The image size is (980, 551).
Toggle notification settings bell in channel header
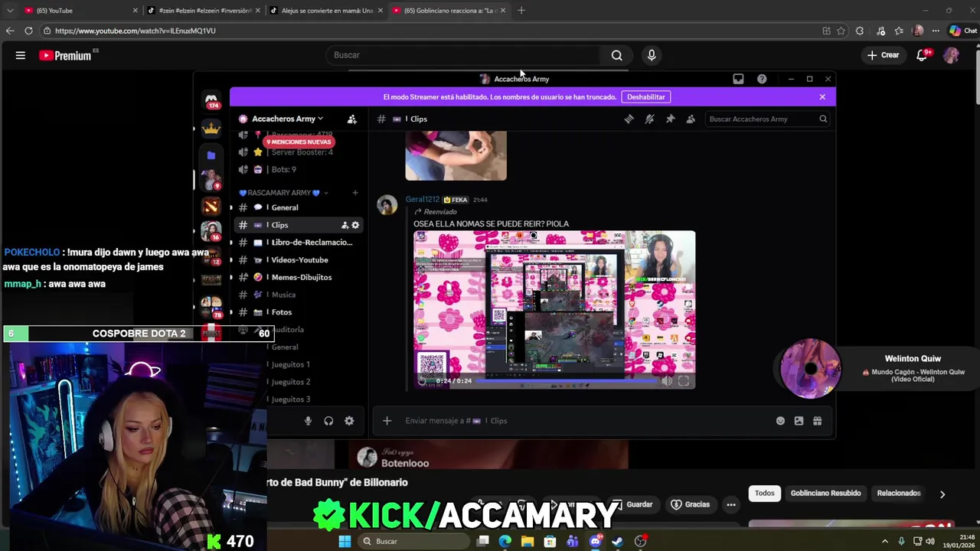coord(649,119)
